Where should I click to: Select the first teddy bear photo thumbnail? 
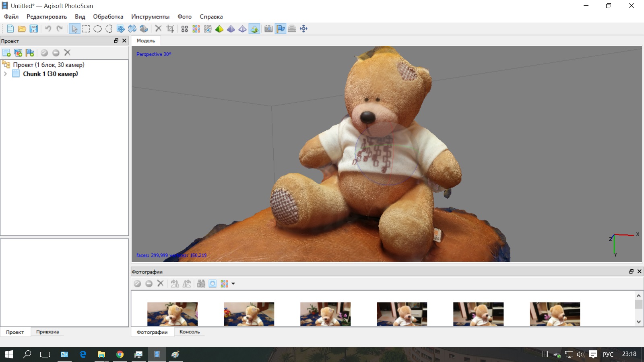[172, 314]
